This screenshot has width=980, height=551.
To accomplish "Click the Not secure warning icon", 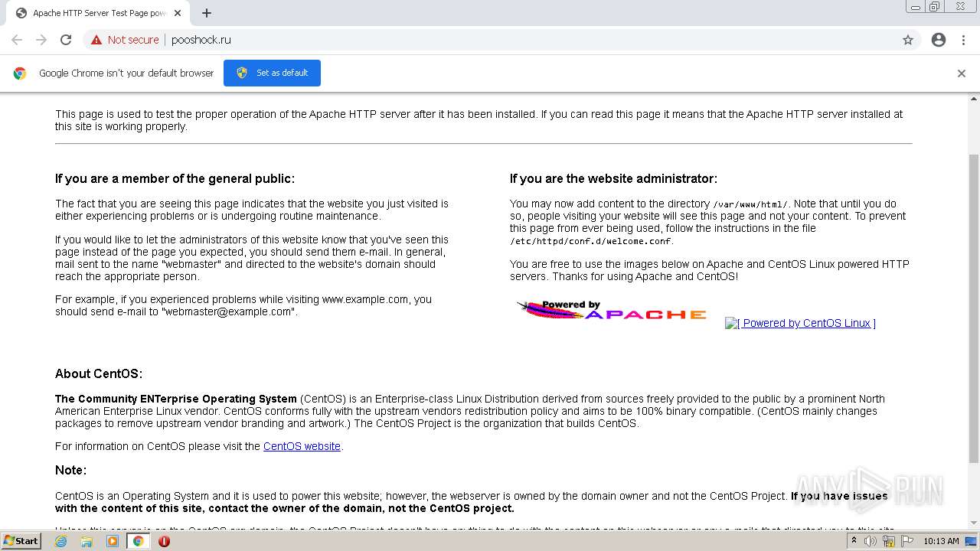I will point(96,40).
